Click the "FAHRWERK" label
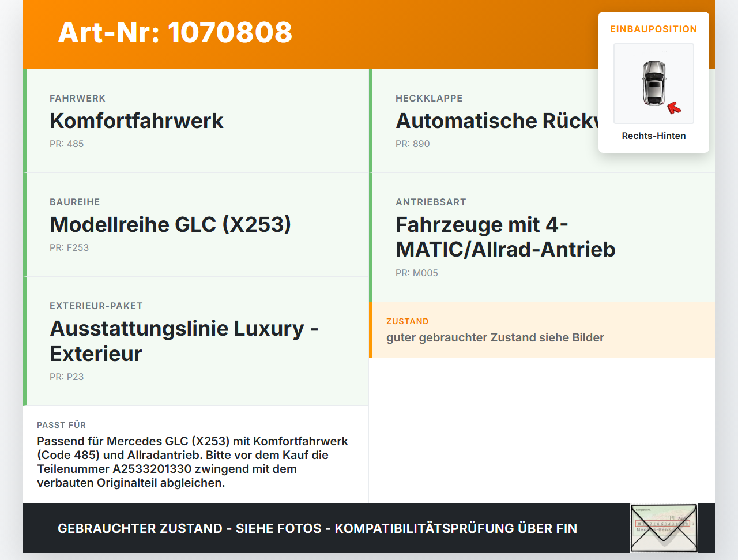Viewport: 738px width, 560px height. pyautogui.click(x=78, y=98)
